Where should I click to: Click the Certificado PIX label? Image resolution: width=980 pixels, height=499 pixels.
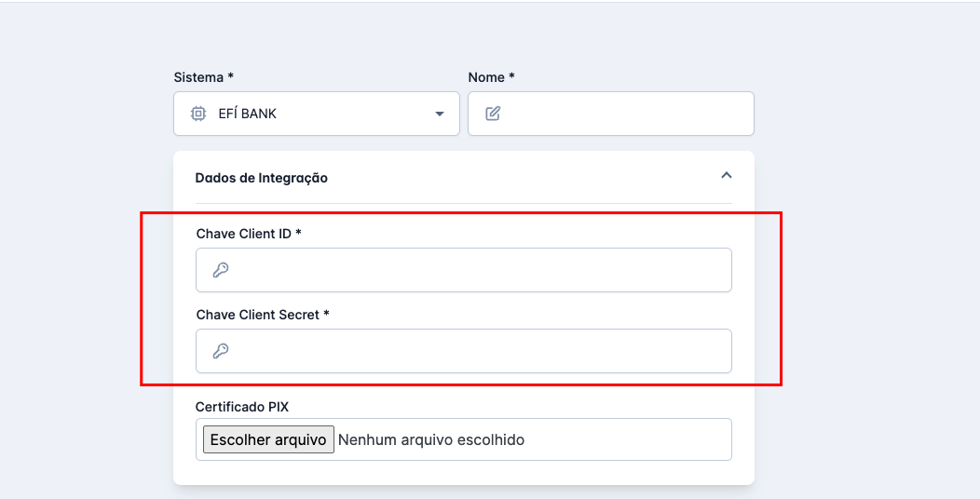pyautogui.click(x=240, y=407)
